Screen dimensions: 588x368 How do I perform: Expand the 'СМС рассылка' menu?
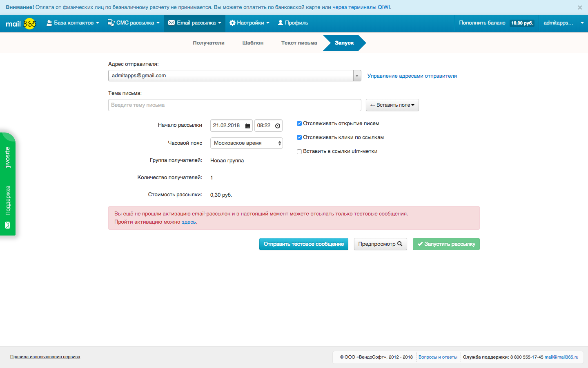134,23
